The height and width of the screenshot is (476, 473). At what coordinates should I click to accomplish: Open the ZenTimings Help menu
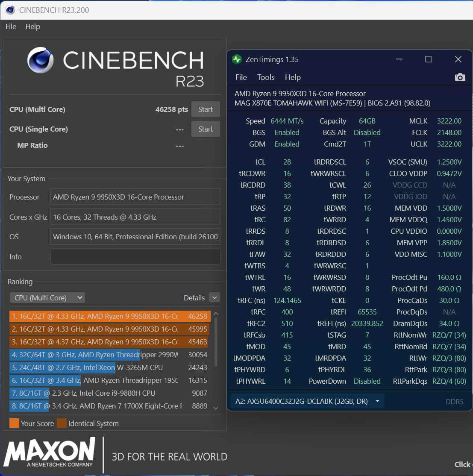[293, 77]
